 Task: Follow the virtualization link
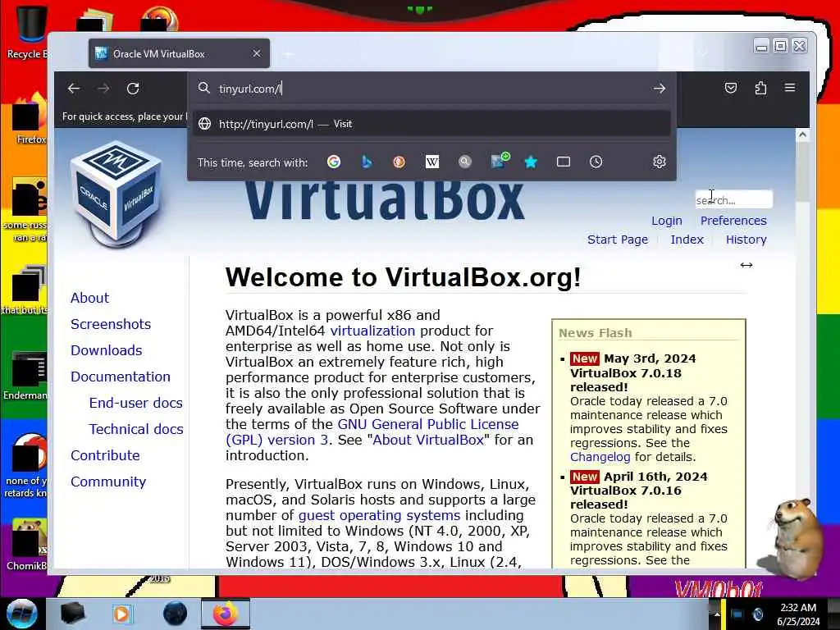pyautogui.click(x=372, y=331)
